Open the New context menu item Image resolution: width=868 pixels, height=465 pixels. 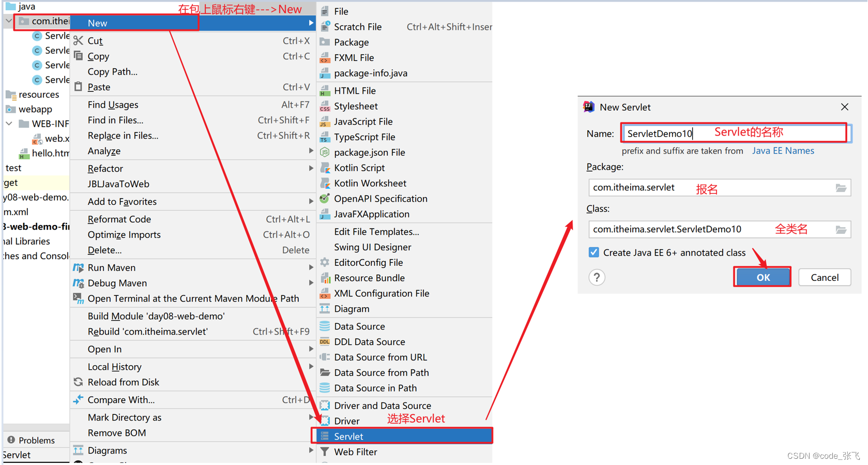pos(193,23)
